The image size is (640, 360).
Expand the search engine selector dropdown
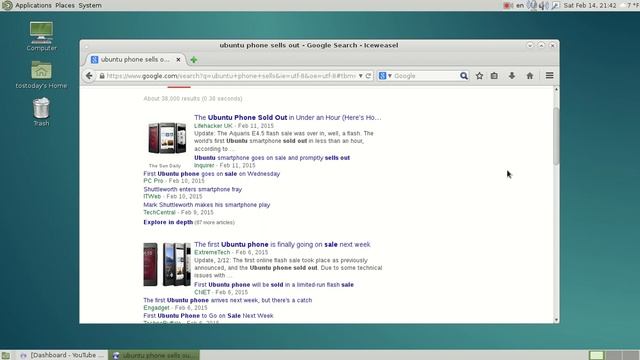point(390,76)
